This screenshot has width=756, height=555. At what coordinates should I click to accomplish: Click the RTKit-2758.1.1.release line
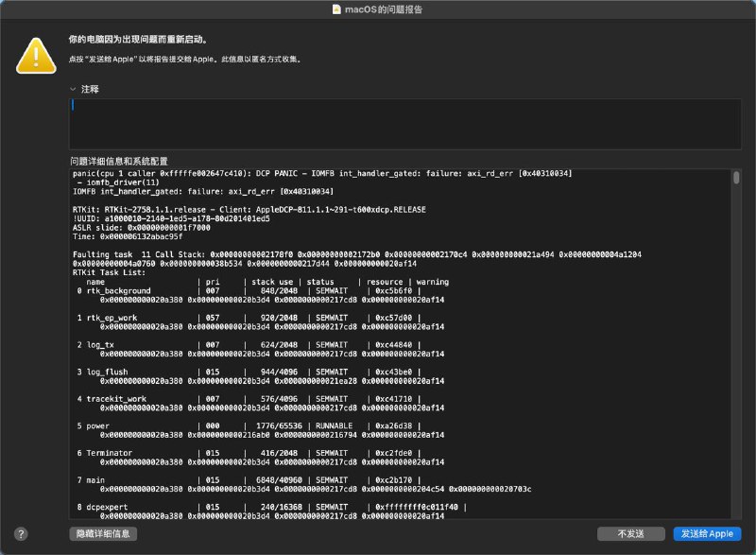[x=249, y=209]
